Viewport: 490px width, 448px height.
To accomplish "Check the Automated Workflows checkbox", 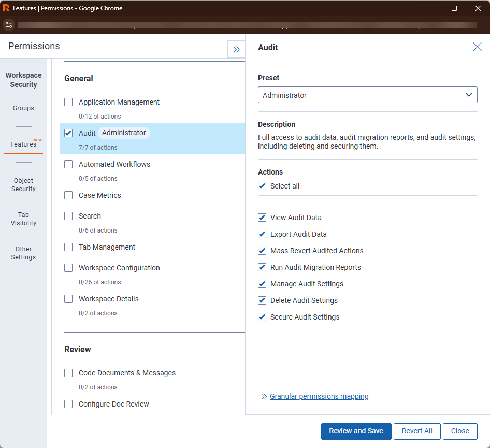I will click(68, 164).
